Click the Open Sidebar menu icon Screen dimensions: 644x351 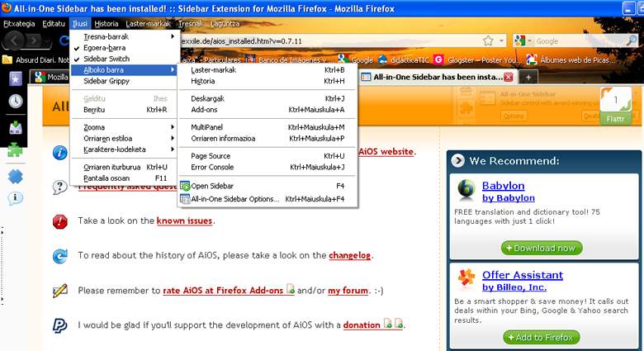[x=185, y=186]
